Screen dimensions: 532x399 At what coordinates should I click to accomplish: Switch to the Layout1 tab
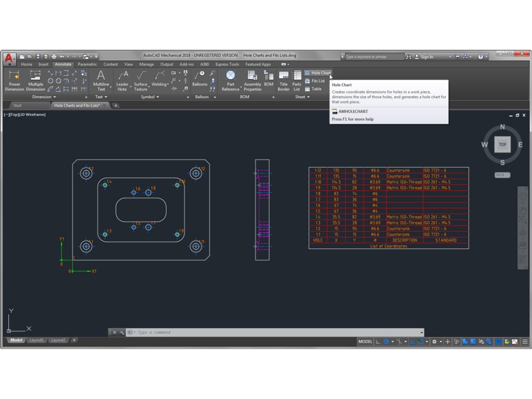[x=36, y=340]
